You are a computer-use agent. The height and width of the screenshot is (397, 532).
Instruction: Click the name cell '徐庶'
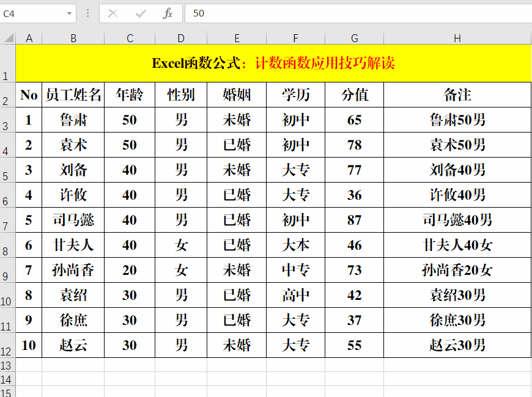tap(73, 320)
